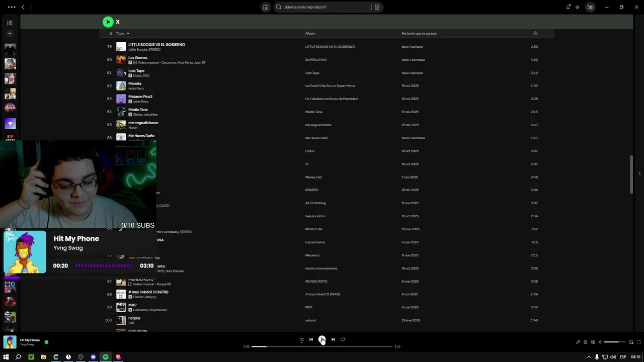The height and width of the screenshot is (362, 644).
Task: Collapse Your Library using the library icon
Action: [x=10, y=23]
